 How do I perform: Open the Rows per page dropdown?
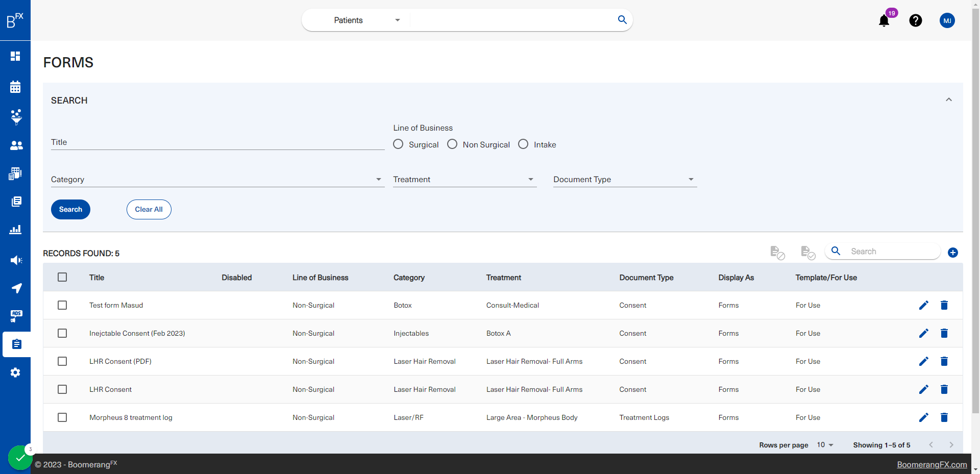tap(825, 445)
